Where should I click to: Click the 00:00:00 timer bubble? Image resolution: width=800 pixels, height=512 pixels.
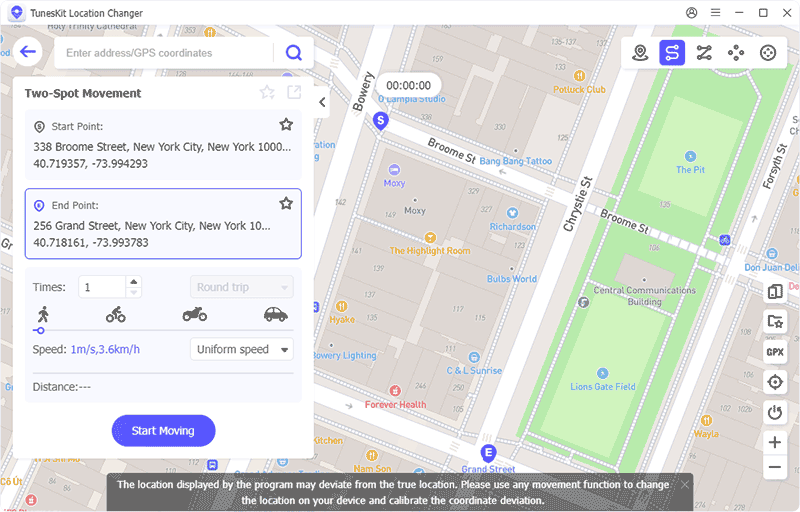click(409, 86)
